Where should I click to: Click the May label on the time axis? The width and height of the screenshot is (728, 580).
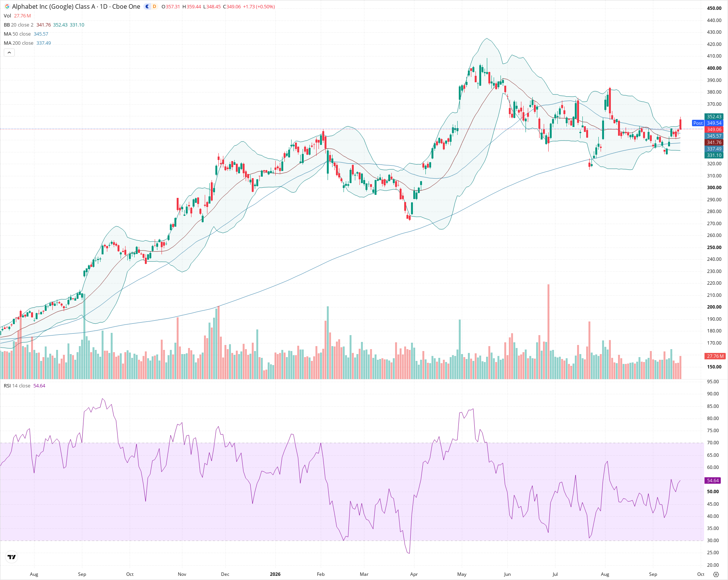pyautogui.click(x=462, y=574)
